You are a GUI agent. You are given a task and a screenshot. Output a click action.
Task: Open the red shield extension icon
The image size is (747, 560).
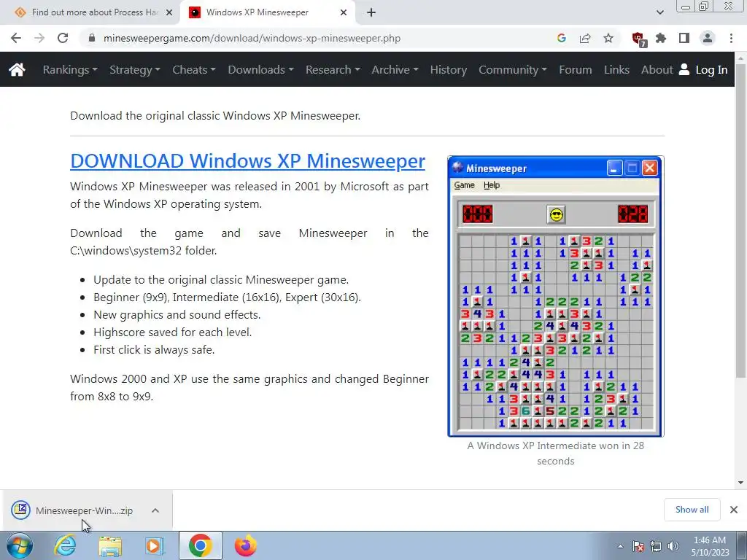pos(638,39)
